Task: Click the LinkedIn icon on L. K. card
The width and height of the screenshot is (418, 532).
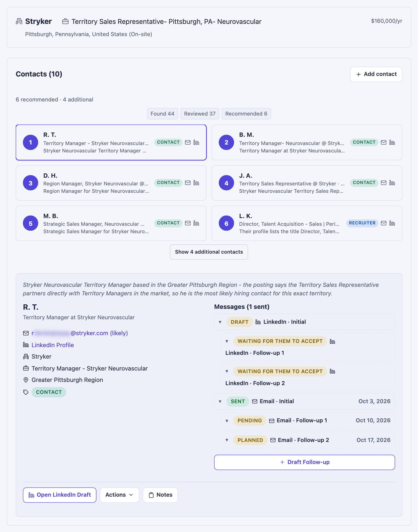Action: [392, 223]
